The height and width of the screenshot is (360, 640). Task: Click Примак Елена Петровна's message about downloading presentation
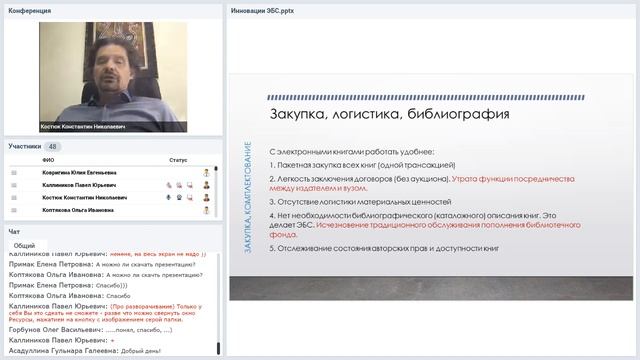102,264
